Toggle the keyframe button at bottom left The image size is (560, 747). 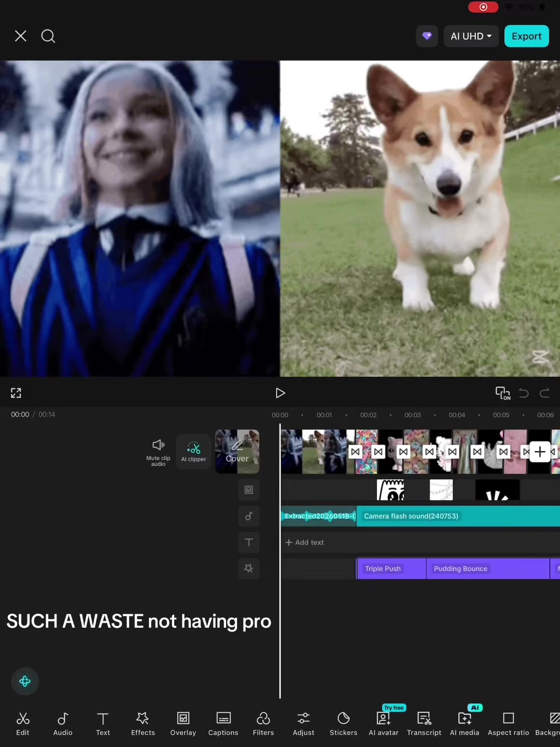(x=25, y=681)
